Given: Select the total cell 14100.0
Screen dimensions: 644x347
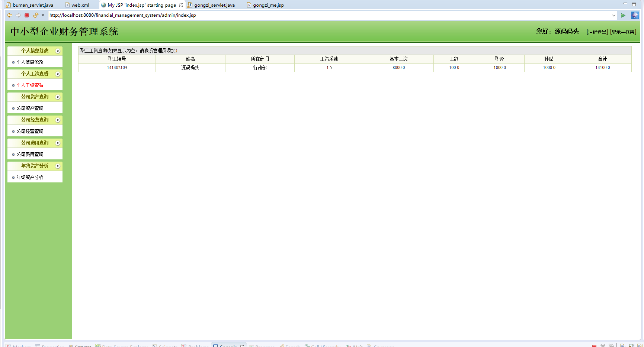Looking at the screenshot, I should point(603,68).
